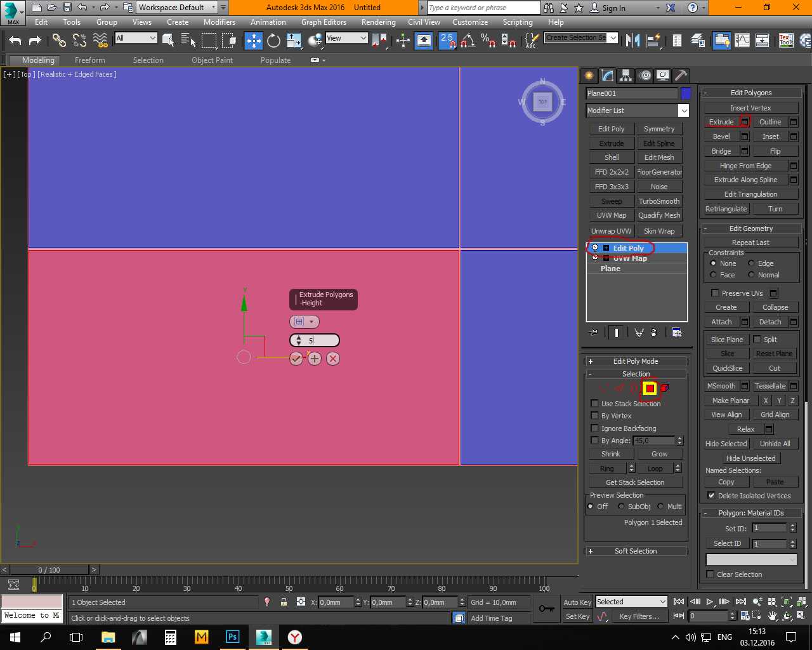Click the Mirror tool icon
The height and width of the screenshot is (650, 812).
pos(632,41)
